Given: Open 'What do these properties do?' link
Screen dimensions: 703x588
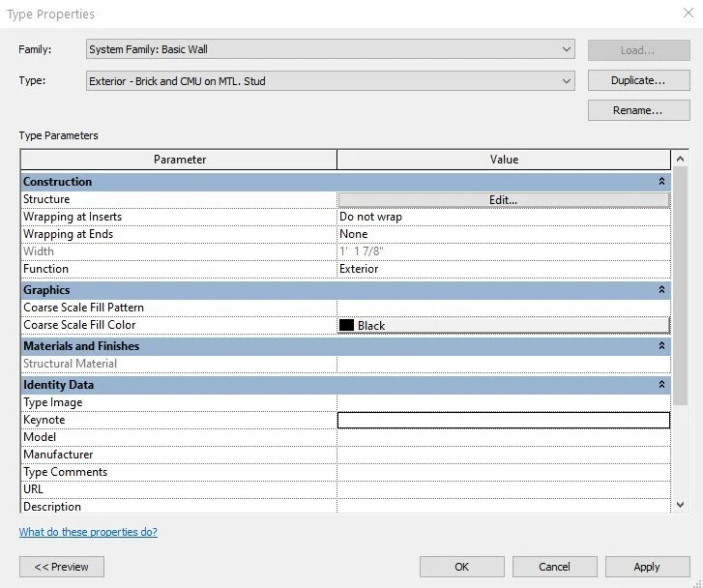Looking at the screenshot, I should click(88, 532).
